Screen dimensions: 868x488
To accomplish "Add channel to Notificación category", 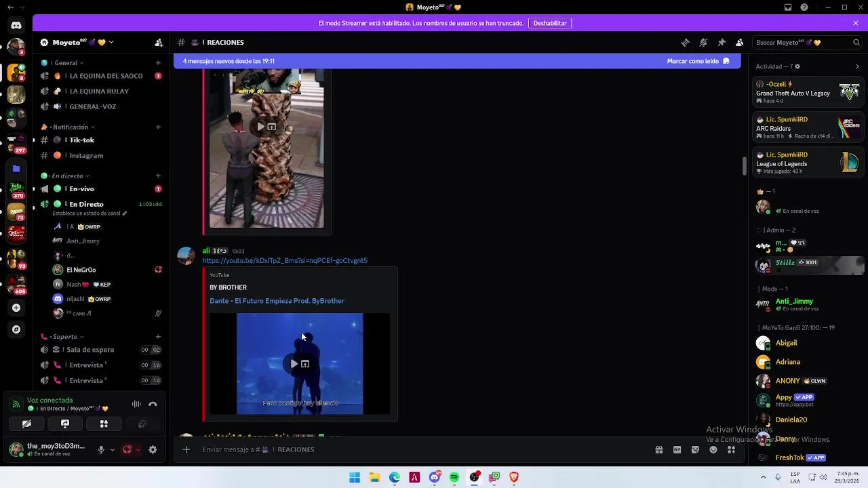I will click(x=158, y=127).
